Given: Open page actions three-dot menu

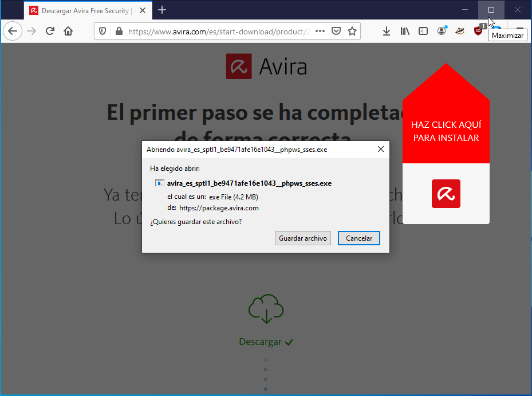Looking at the screenshot, I should [320, 32].
